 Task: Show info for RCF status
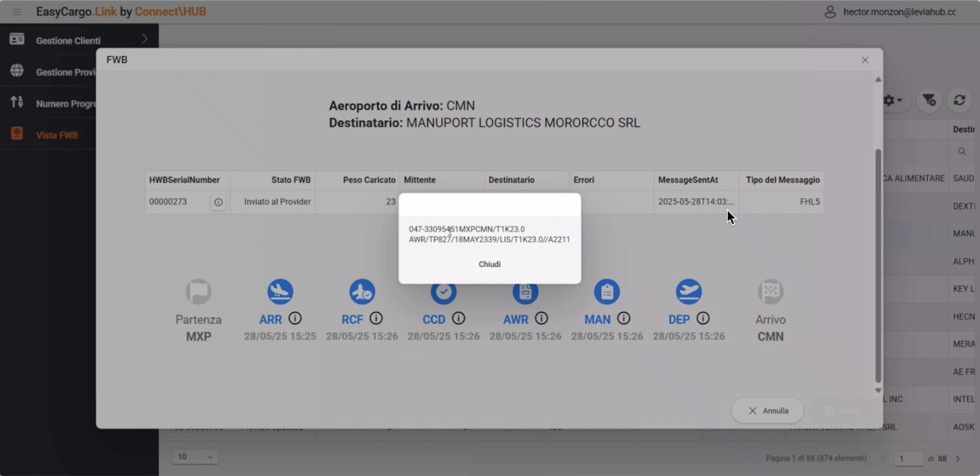click(376, 319)
